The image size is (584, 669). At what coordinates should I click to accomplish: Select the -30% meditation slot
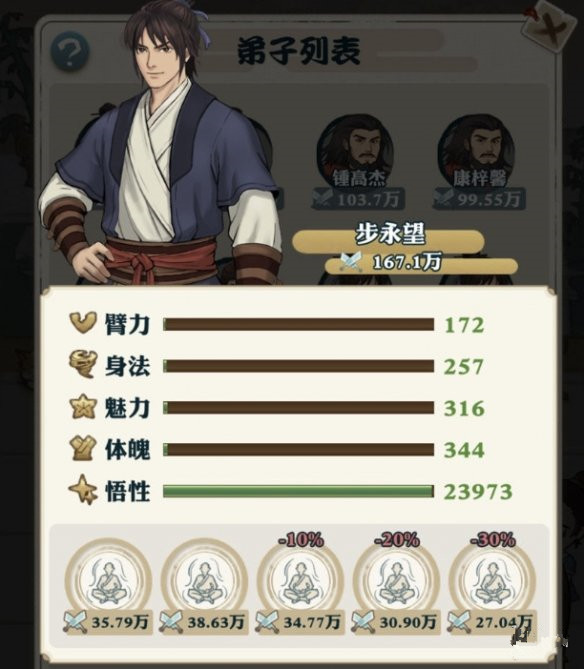click(491, 587)
